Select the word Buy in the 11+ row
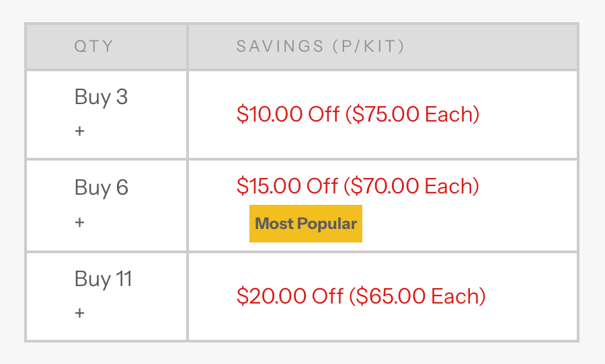Image resolution: width=605 pixels, height=364 pixels. tap(92, 279)
